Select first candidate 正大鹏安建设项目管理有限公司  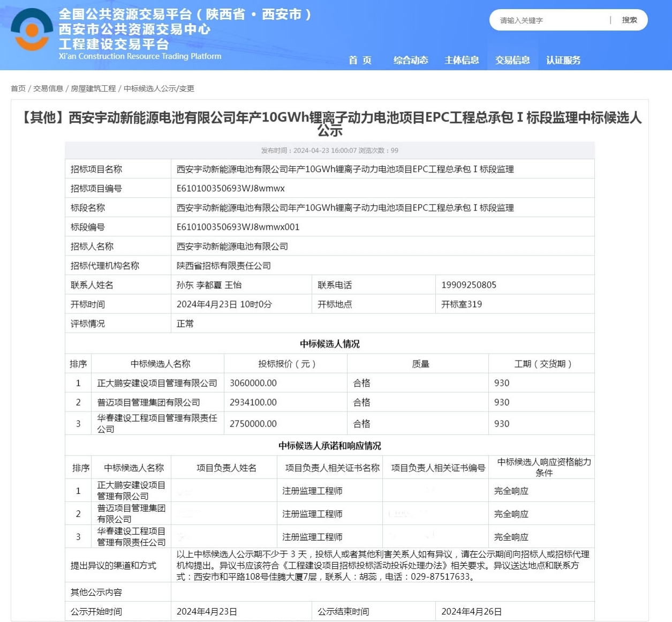point(157,383)
